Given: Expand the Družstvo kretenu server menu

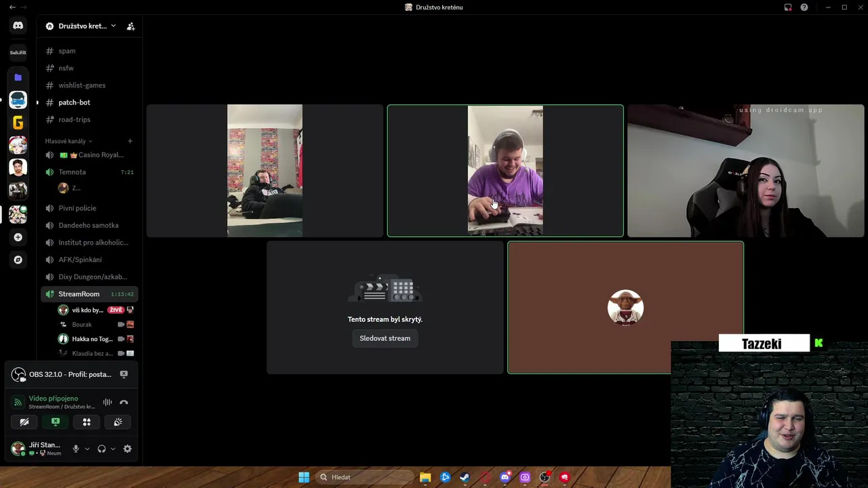Looking at the screenshot, I should point(81,26).
